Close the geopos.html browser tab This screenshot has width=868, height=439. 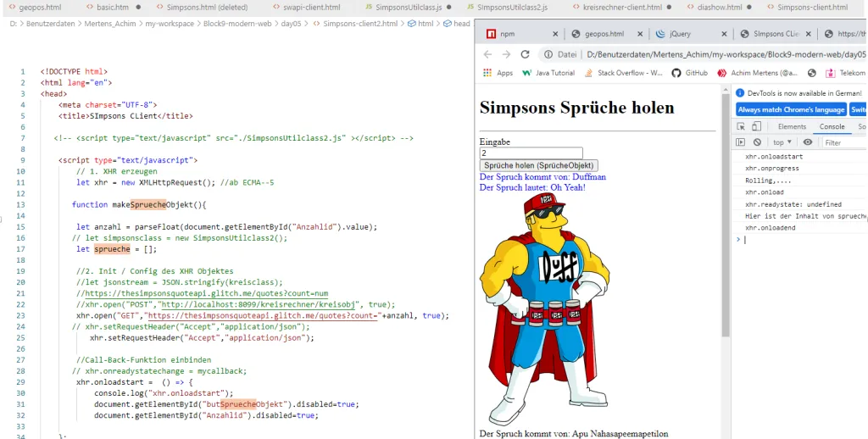tap(640, 34)
